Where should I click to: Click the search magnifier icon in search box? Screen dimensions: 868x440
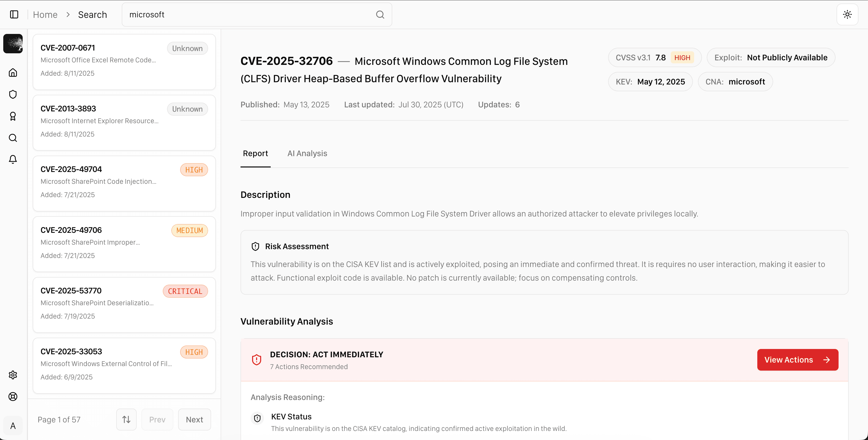[380, 15]
